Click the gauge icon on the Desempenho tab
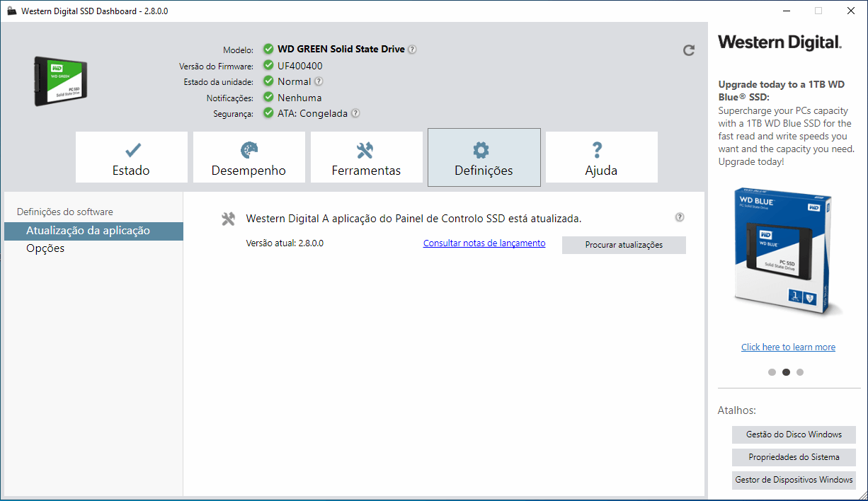Viewport: 868px width, 501px height. tap(249, 149)
